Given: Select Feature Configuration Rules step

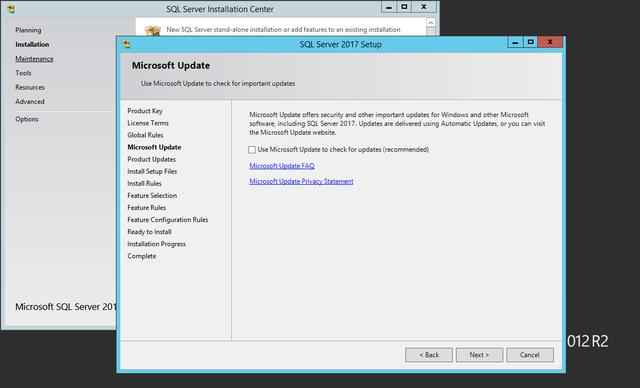Looking at the screenshot, I should point(167,219).
